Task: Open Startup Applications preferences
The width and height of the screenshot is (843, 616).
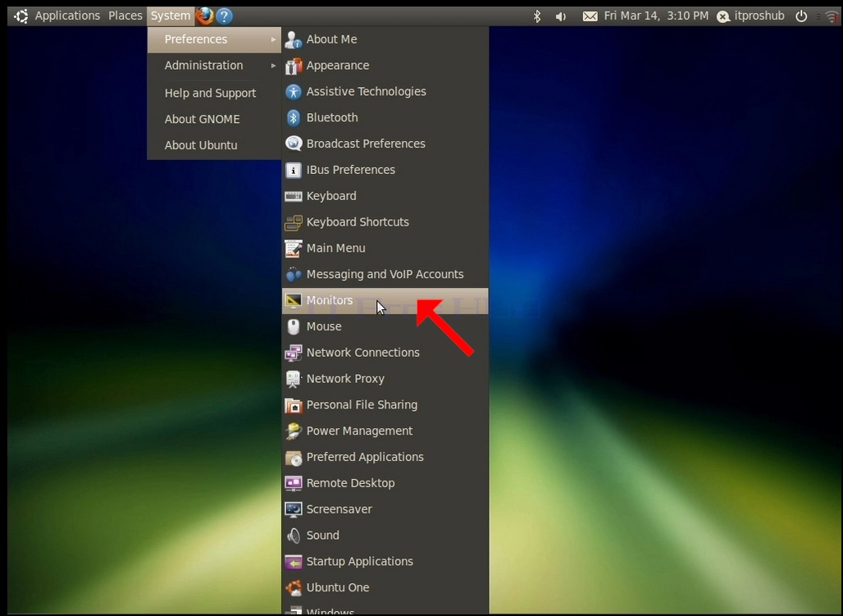Action: click(x=385, y=562)
